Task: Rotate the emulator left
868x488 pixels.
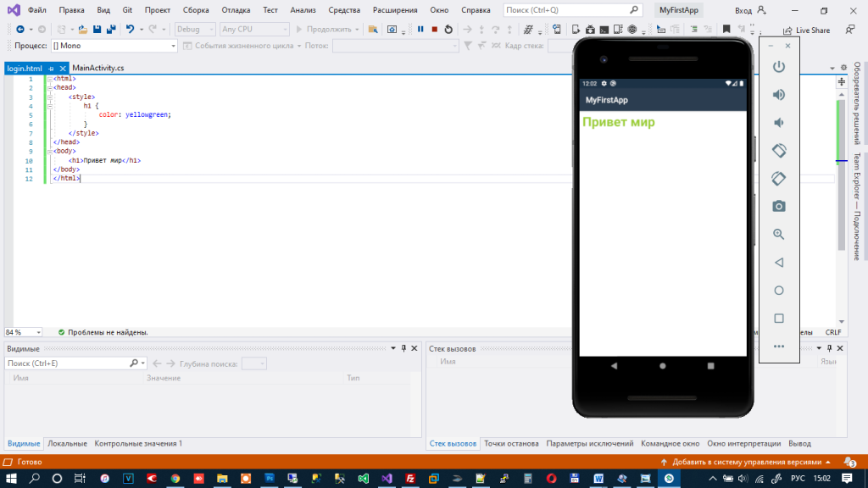Action: tap(779, 151)
